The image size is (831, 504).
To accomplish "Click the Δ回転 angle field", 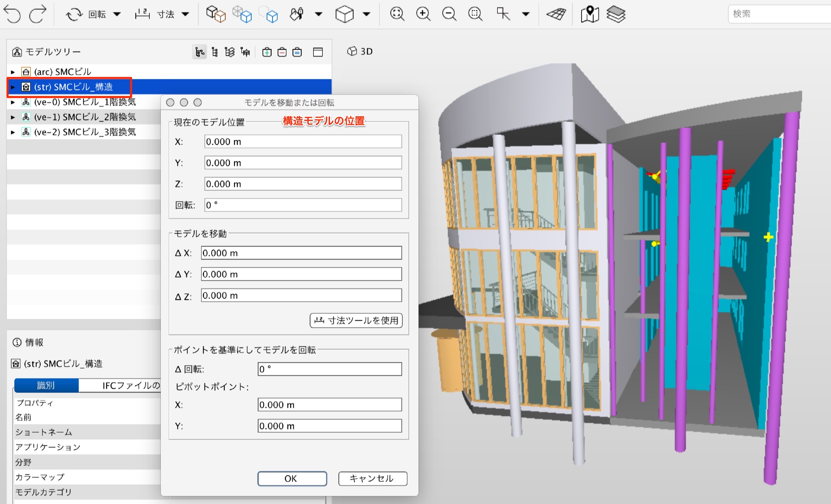I will tap(330, 369).
